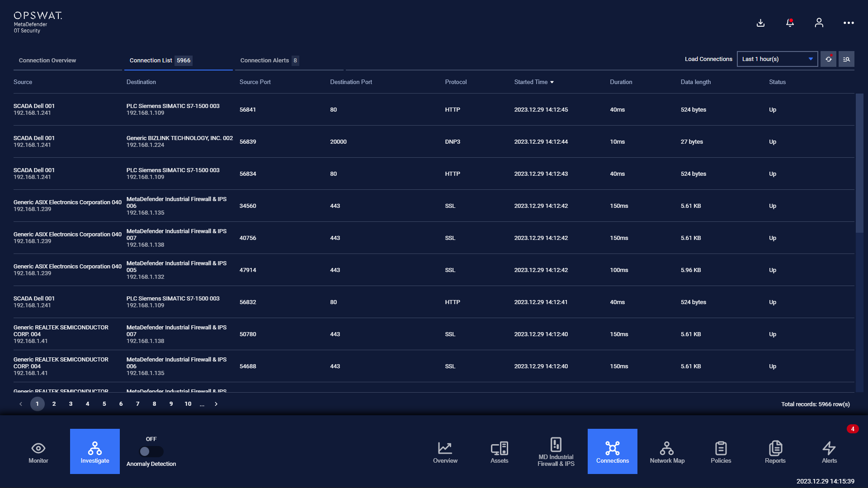Click the Alerts badge showing 4

(x=853, y=429)
